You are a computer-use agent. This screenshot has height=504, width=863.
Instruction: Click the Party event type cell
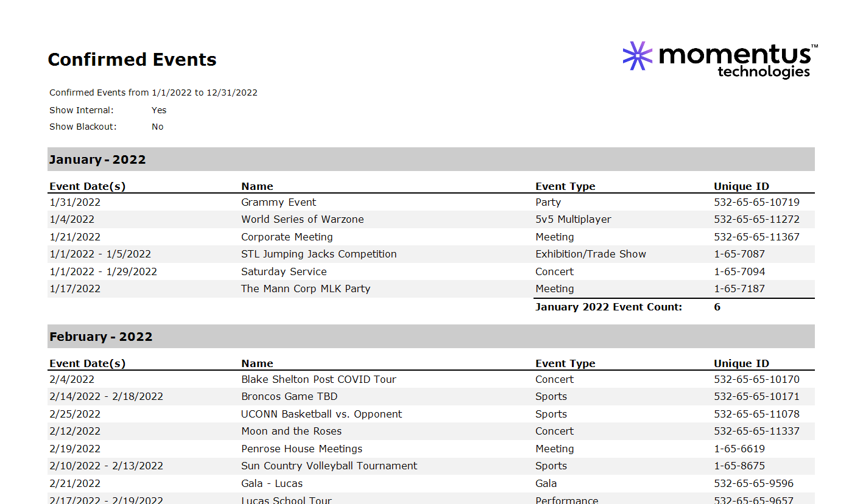548,202
